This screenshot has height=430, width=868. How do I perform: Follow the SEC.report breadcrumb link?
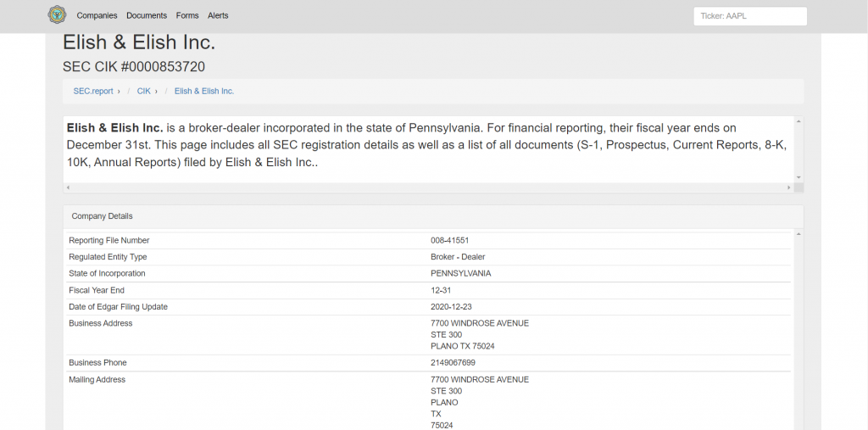(x=93, y=91)
